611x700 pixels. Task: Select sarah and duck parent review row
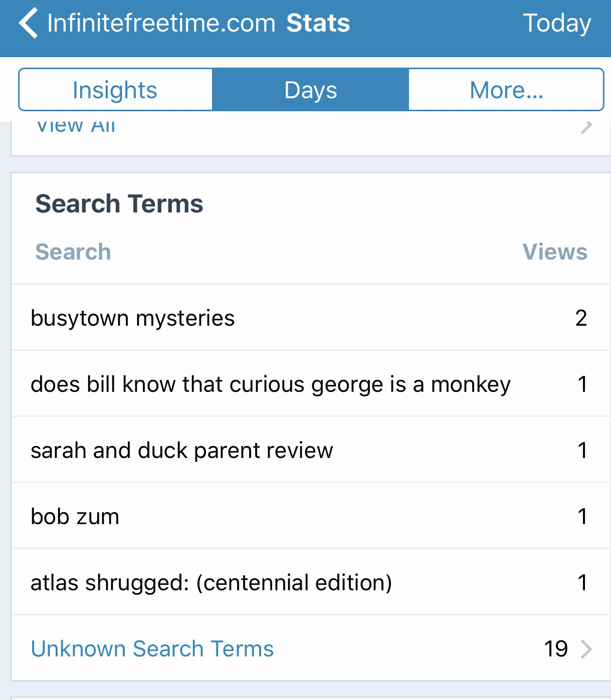click(x=182, y=450)
